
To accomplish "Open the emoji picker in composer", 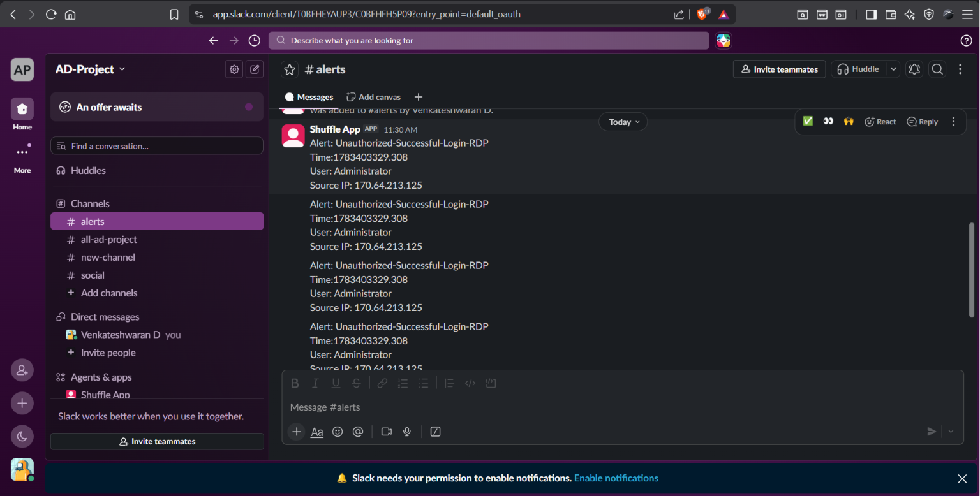I will click(x=338, y=432).
